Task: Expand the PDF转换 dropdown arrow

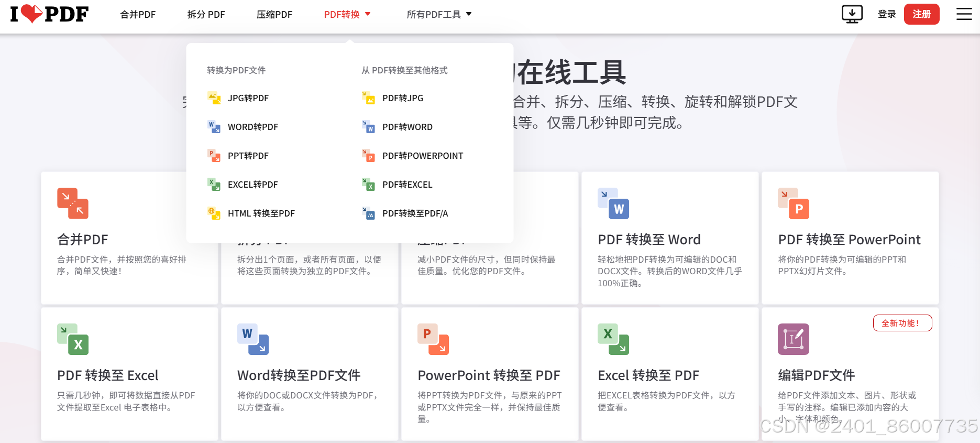Action: coord(368,14)
